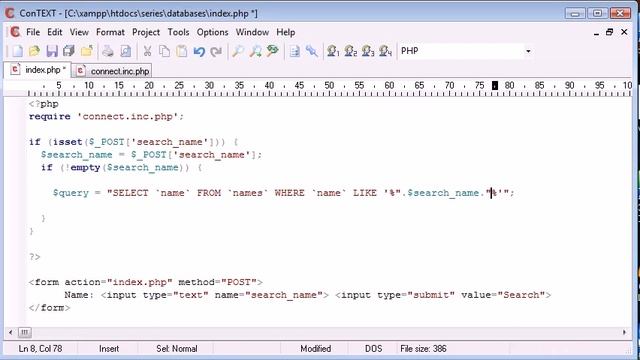
Task: Click the $query line of code
Action: [x=284, y=193]
